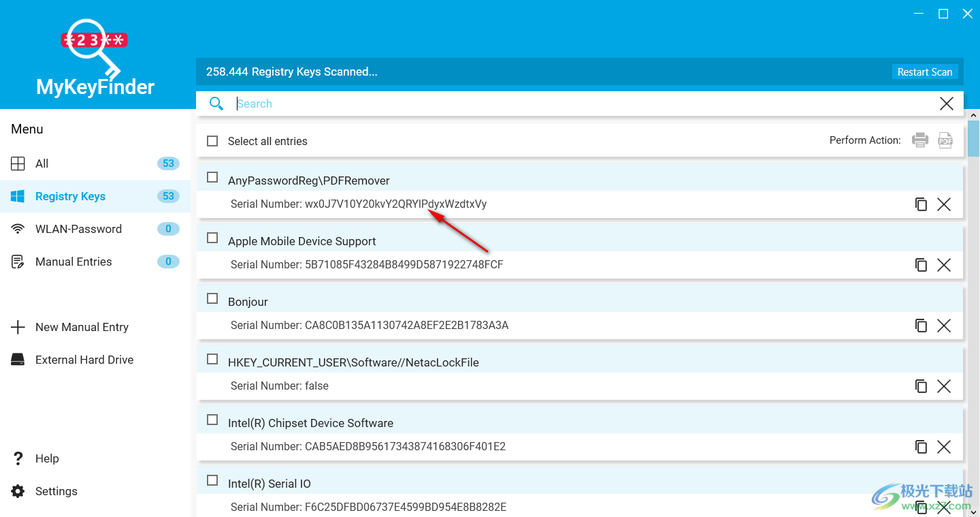Click the Intel(R) Serial IO title
980x517 pixels.
[269, 484]
